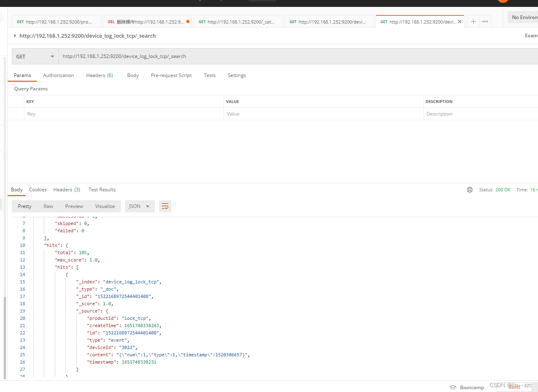Click the "max_score": 1.0 line
Screen dimensions: 538x392
tap(77, 260)
